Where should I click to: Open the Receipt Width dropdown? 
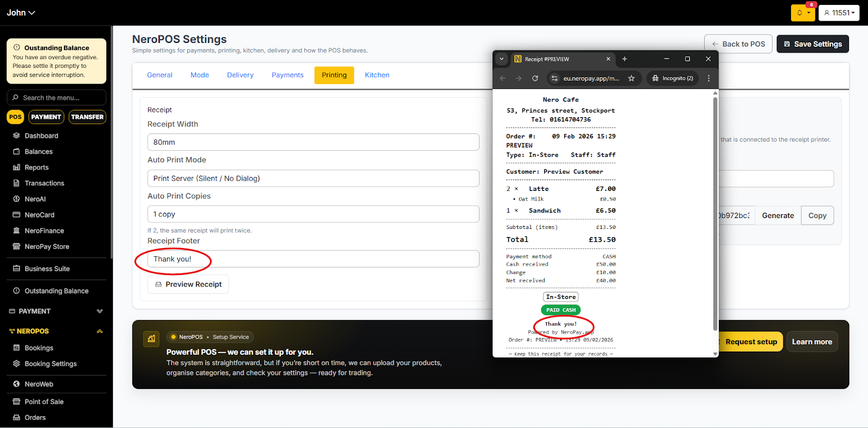click(x=313, y=142)
